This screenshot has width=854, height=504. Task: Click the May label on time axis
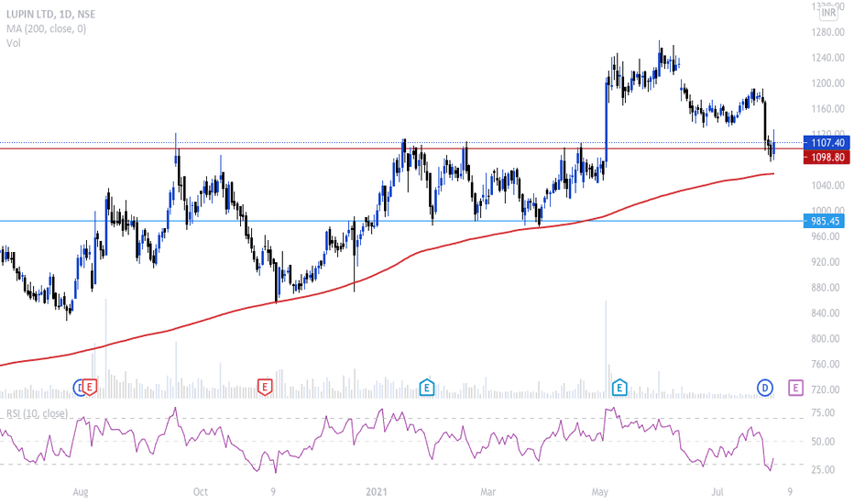(x=599, y=493)
